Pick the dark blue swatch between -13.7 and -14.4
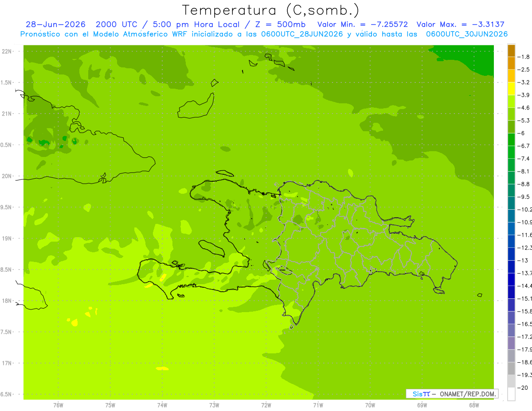The image size is (532, 411). [x=511, y=279]
